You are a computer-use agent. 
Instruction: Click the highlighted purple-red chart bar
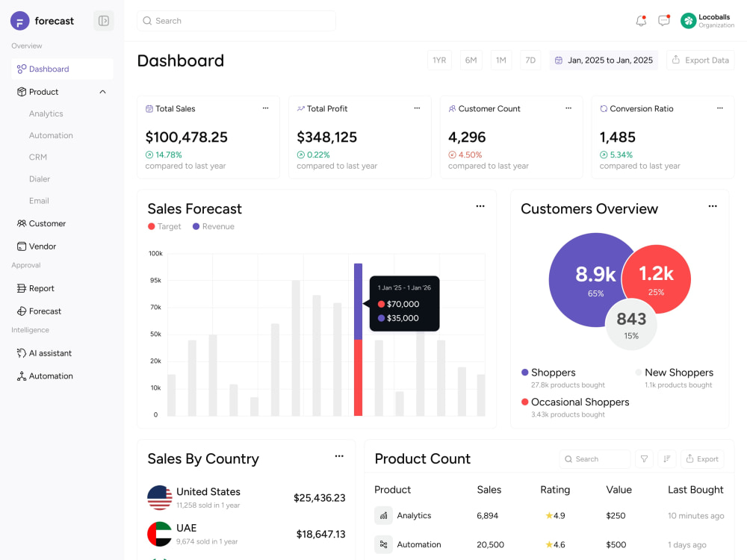(x=359, y=340)
